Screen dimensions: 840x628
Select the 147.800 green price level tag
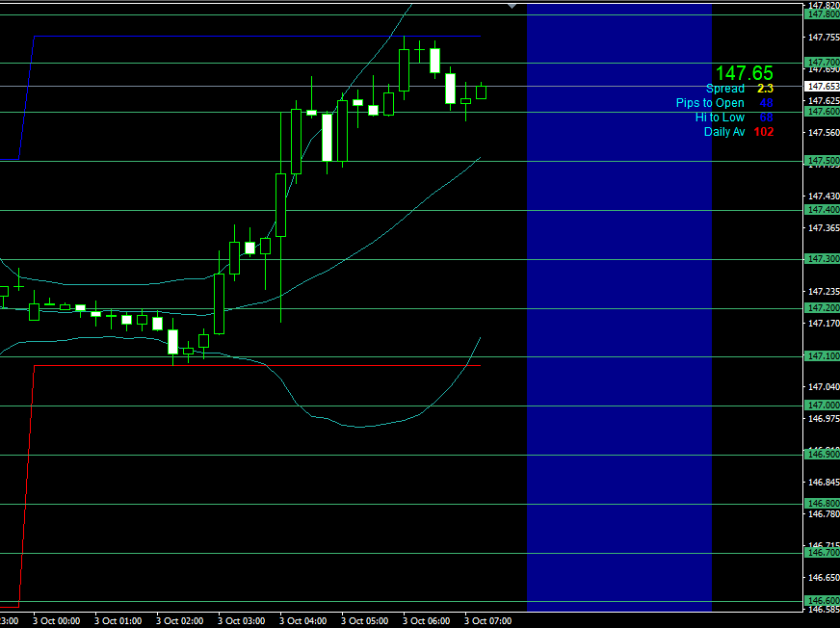823,13
